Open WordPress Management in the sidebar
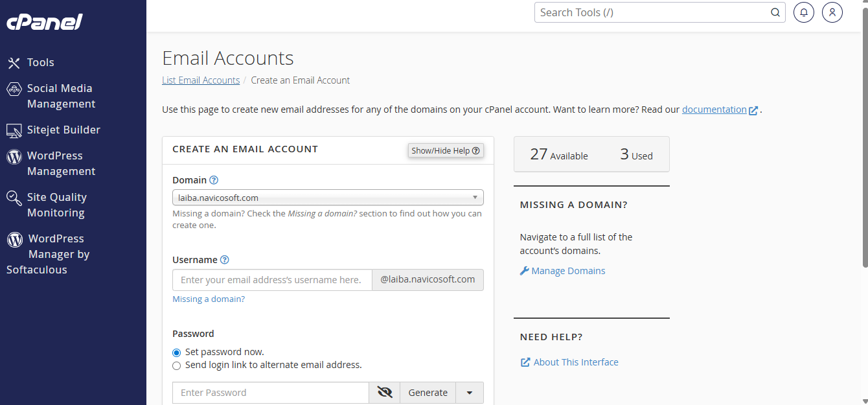 tap(61, 163)
